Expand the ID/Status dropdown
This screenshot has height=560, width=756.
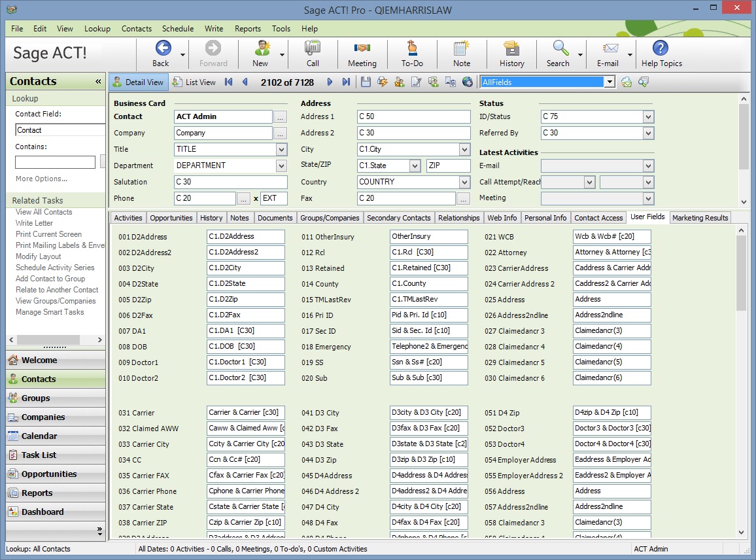point(649,116)
